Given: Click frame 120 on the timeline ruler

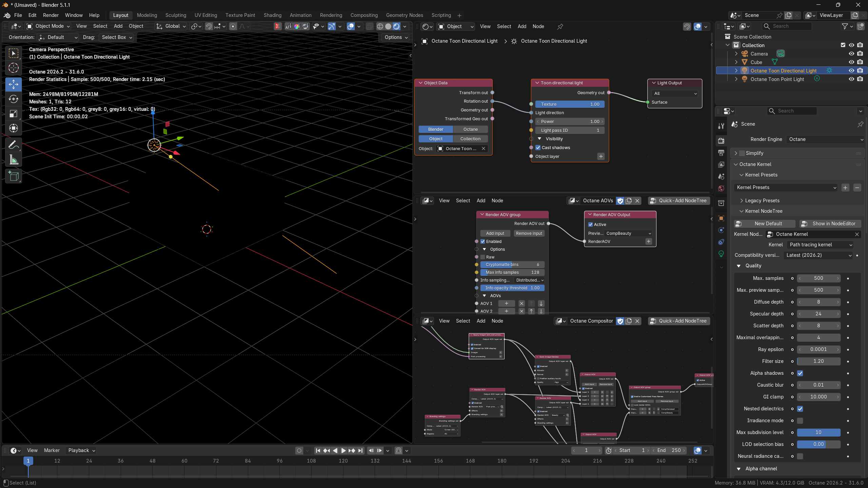Looking at the screenshot, I should (343, 461).
